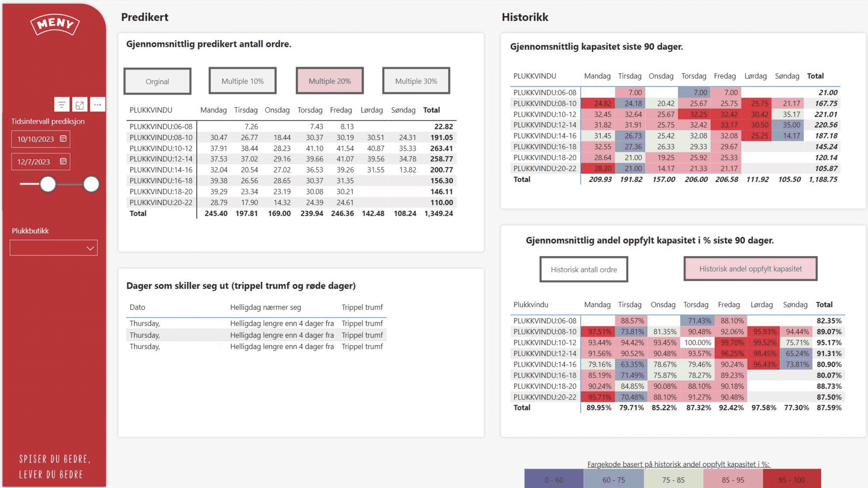Image resolution: width=868 pixels, height=488 pixels.
Task: Switch to Historisk andel oppfylt kapasitet view
Action: click(x=750, y=268)
